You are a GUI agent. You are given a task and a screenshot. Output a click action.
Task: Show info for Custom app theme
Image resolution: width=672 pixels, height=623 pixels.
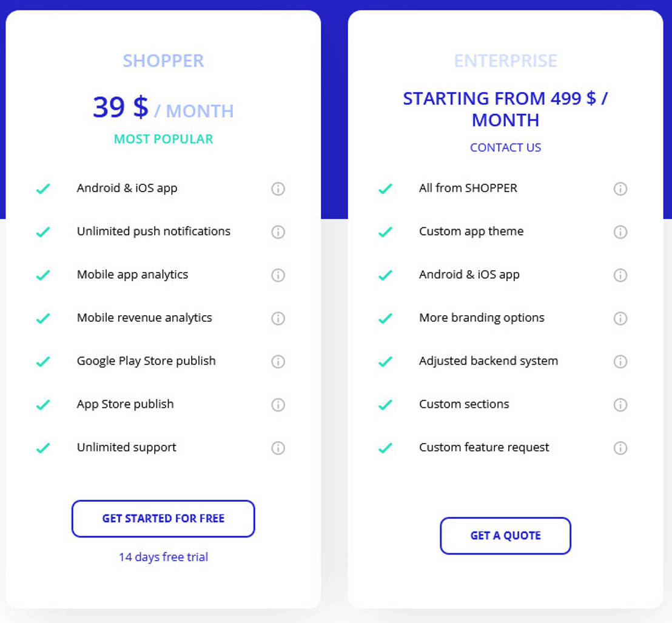[620, 232]
